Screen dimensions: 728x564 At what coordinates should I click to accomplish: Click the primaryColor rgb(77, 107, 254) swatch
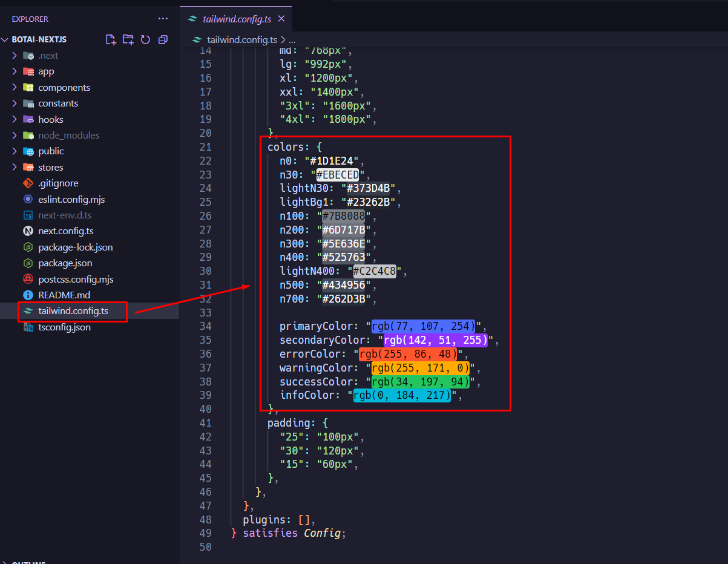423,327
